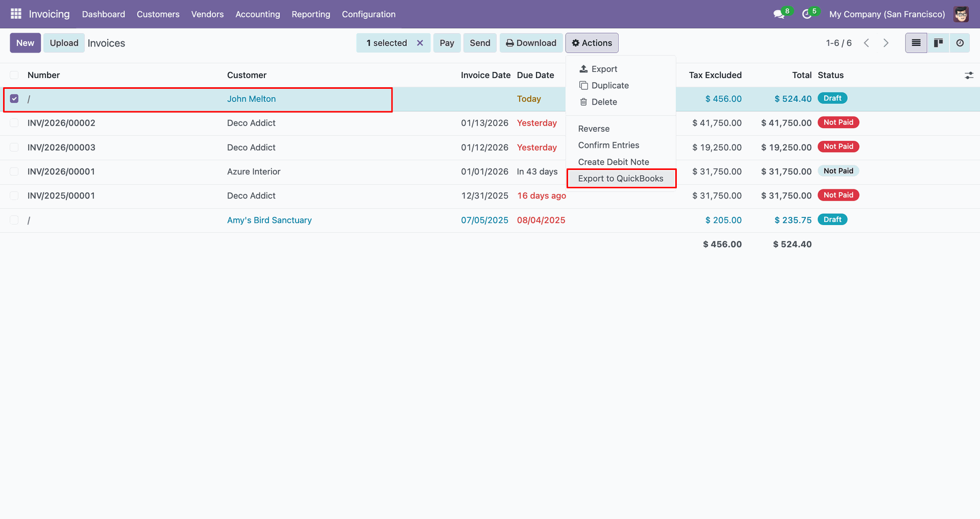The width and height of the screenshot is (980, 519).
Task: Choose Export to QuickBooks action
Action: coord(621,179)
